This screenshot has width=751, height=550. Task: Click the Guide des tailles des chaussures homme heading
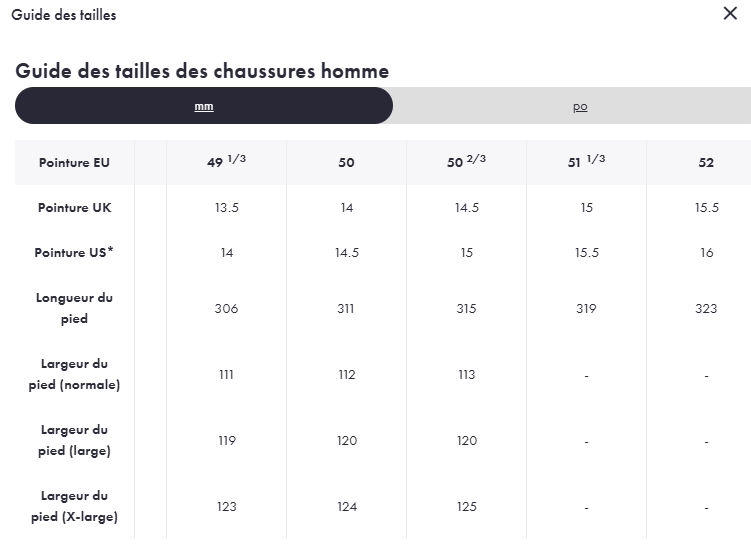(x=202, y=71)
